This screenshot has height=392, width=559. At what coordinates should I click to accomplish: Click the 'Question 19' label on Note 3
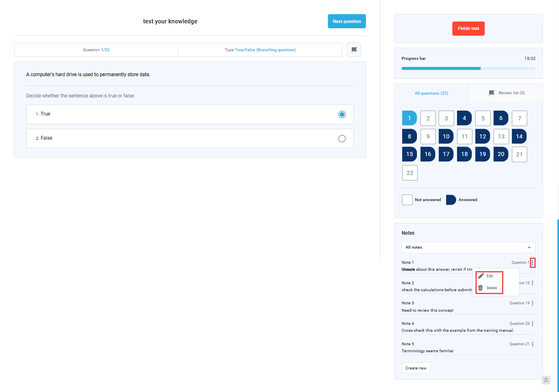tap(519, 303)
